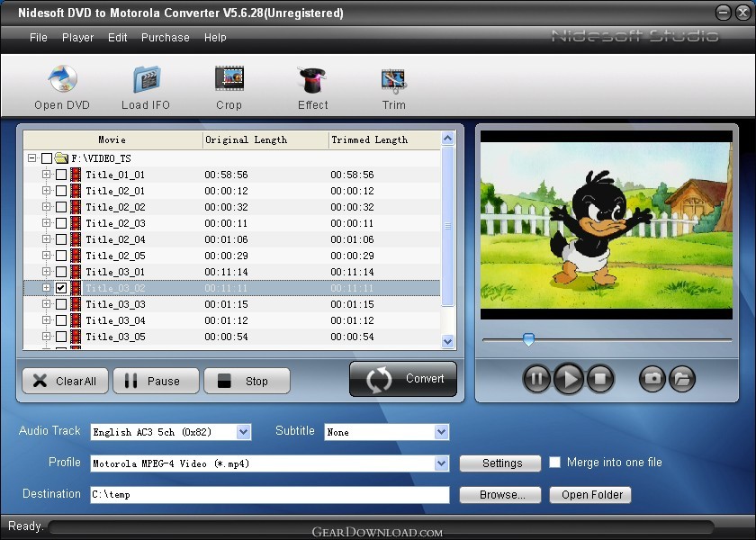Screen dimensions: 756x540
Task: Click Browse... for the destination
Action: click(x=500, y=495)
